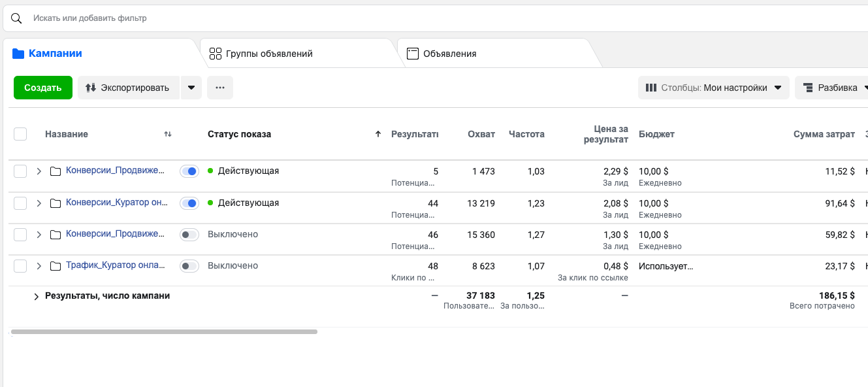Click the folder icon of Трафик_Куратор campaign
The image size is (868, 387).
point(56,266)
